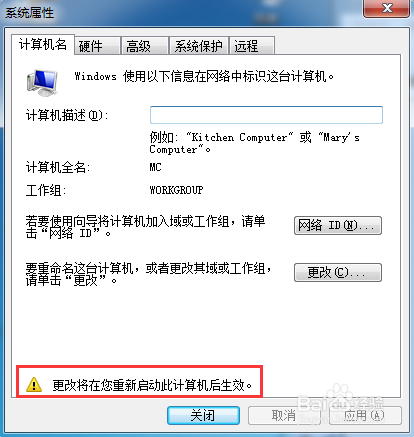
Task: Click the 更改(C)... button
Action: [338, 272]
